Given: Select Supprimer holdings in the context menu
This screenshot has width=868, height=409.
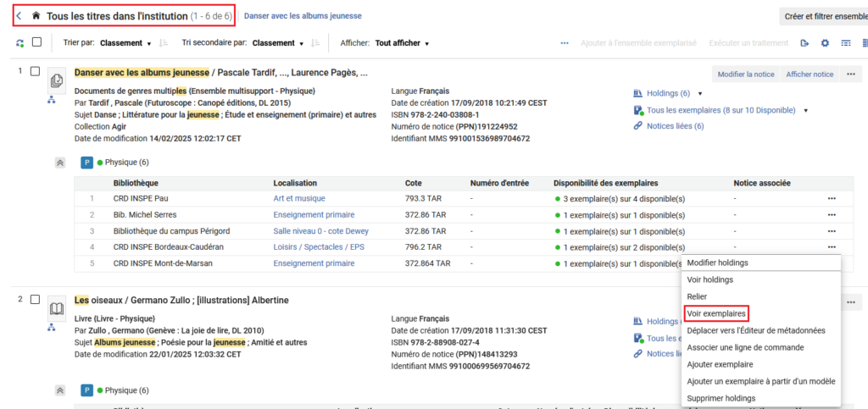Looking at the screenshot, I should 721,398.
